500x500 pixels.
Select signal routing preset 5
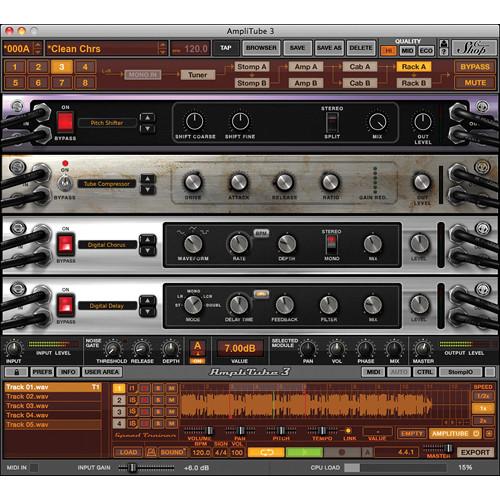click(x=15, y=83)
